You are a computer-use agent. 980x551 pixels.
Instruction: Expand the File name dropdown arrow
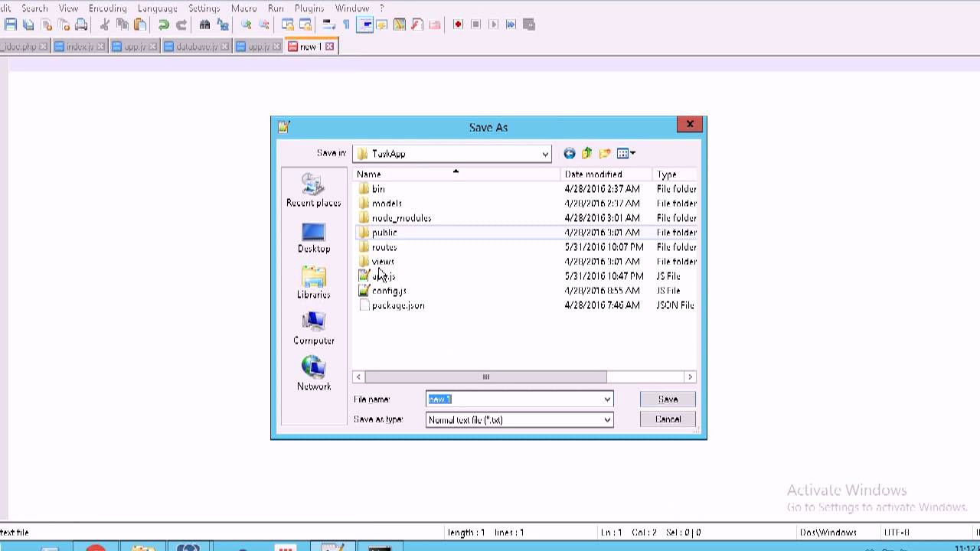[x=607, y=399]
